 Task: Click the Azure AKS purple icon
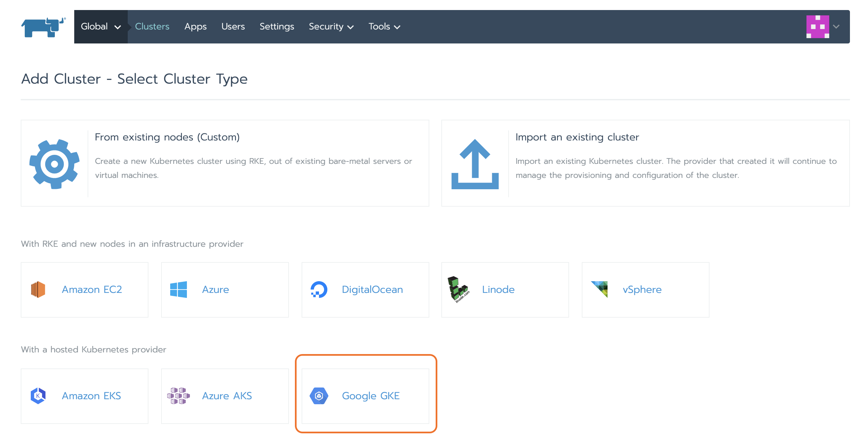point(179,396)
